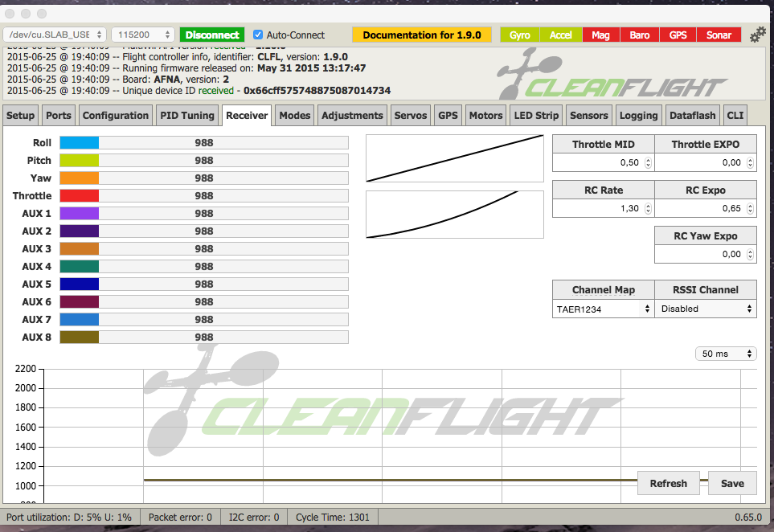
Task: Click the RC Rate value field
Action: (x=604, y=208)
